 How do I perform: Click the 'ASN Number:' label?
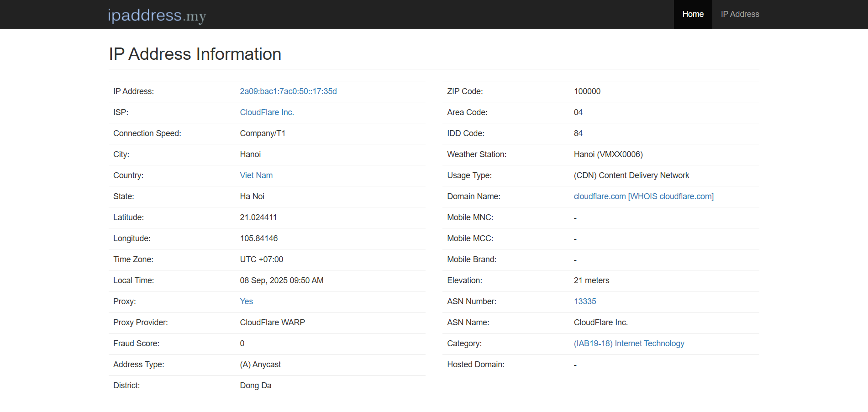(472, 301)
